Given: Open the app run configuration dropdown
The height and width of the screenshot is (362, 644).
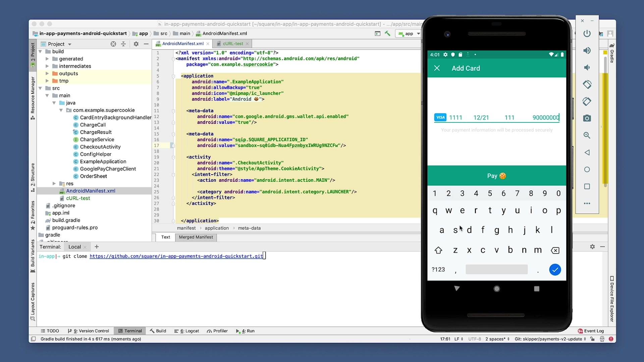Looking at the screenshot, I should point(409,34).
